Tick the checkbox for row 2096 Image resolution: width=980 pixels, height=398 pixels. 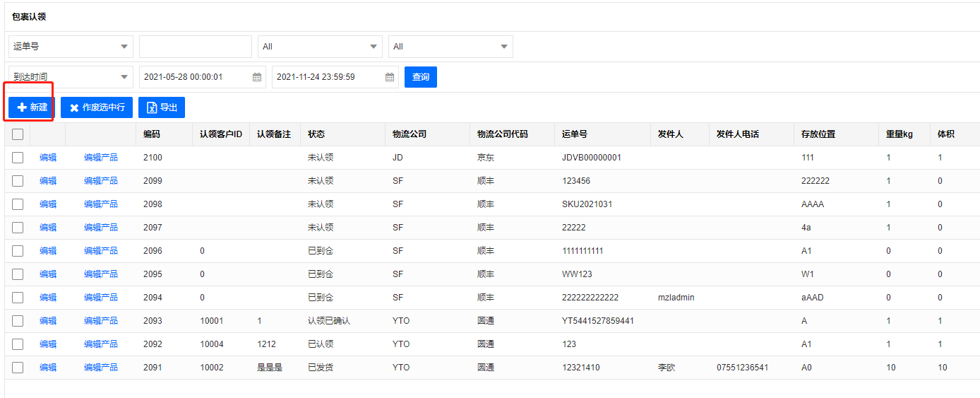tap(18, 251)
